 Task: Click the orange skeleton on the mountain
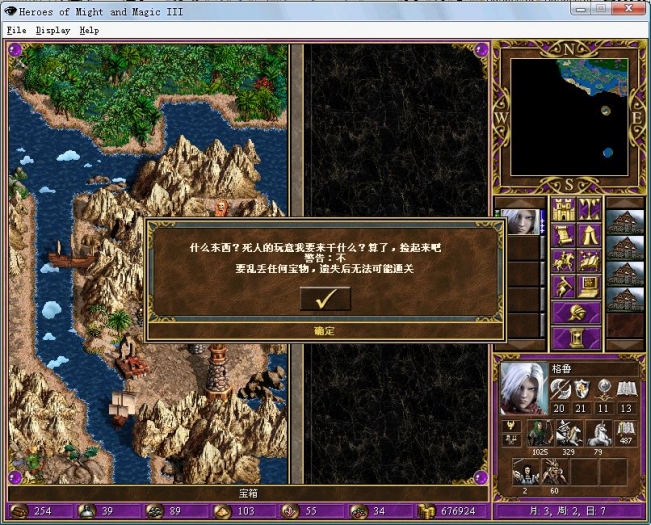[221, 208]
